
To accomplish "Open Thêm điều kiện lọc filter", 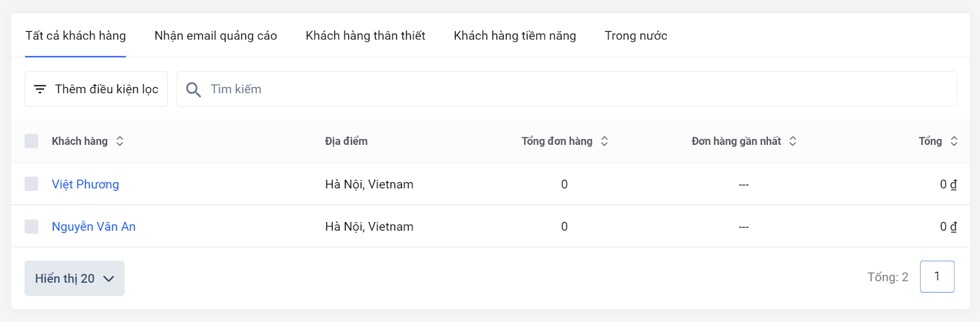I will (x=96, y=89).
